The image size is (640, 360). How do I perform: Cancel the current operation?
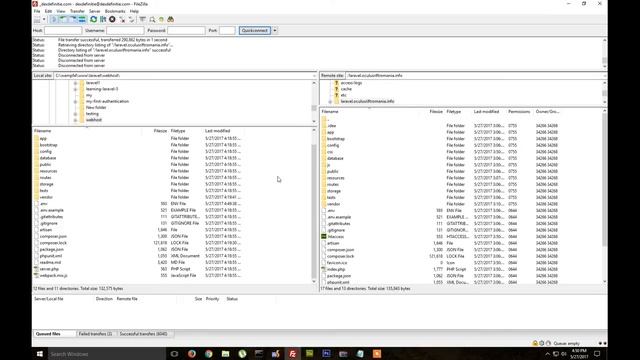click(x=112, y=20)
